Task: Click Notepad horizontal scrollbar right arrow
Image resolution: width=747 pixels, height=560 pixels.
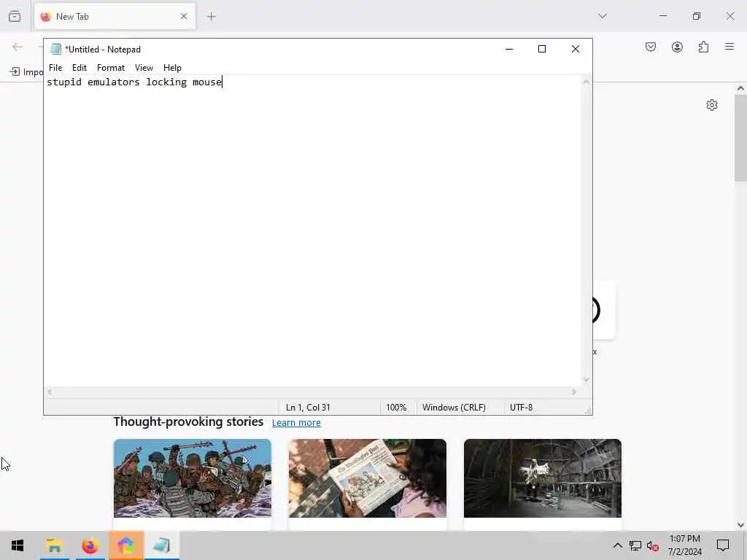Action: 574,392
